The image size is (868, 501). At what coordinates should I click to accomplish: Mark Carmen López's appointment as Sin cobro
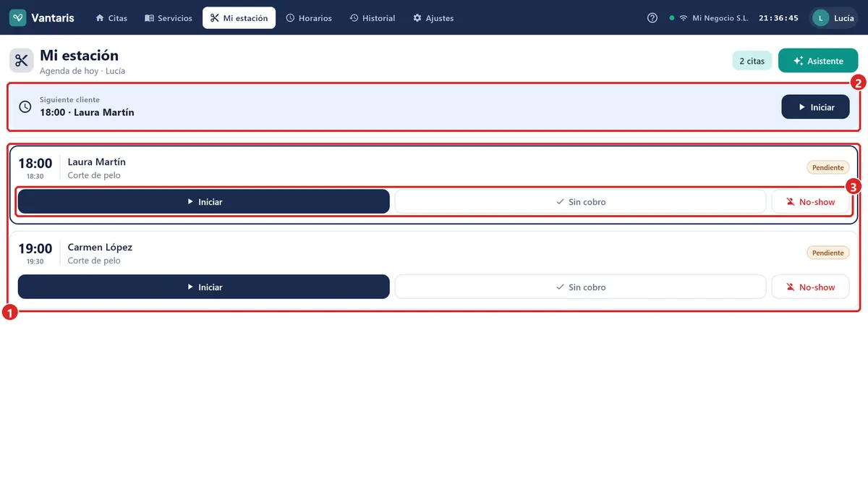(x=580, y=287)
